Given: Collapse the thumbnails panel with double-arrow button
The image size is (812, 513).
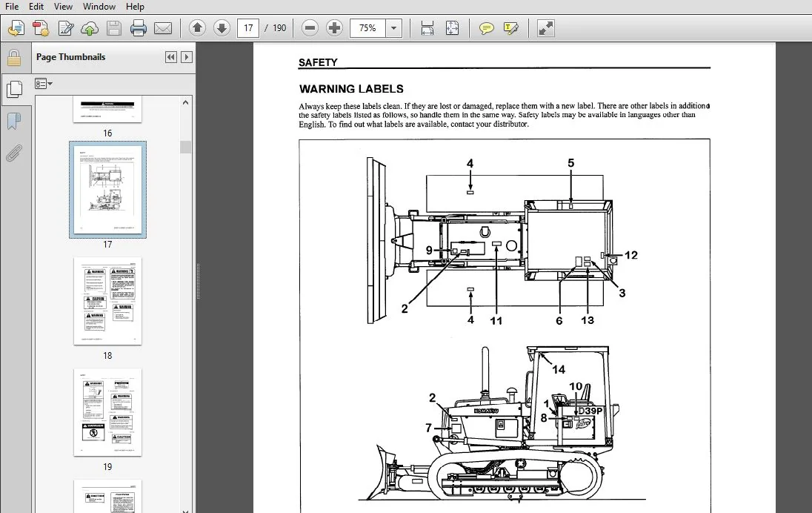Looking at the screenshot, I should (x=171, y=57).
